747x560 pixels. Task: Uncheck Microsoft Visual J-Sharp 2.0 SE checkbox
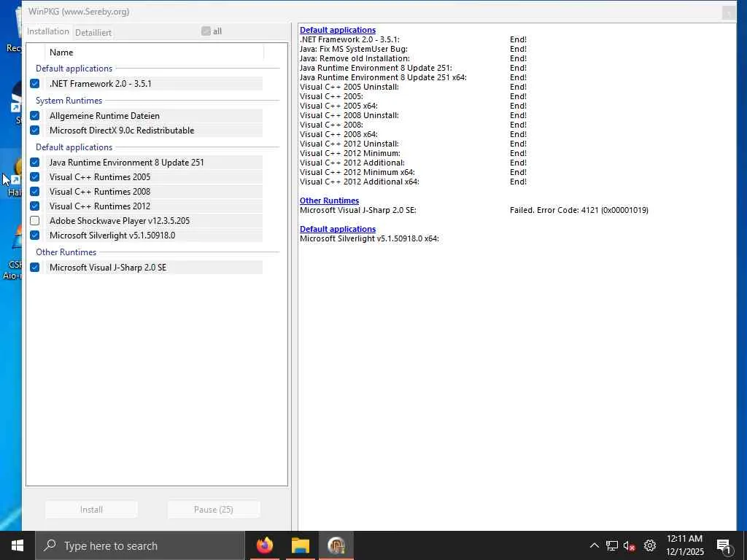pos(35,267)
